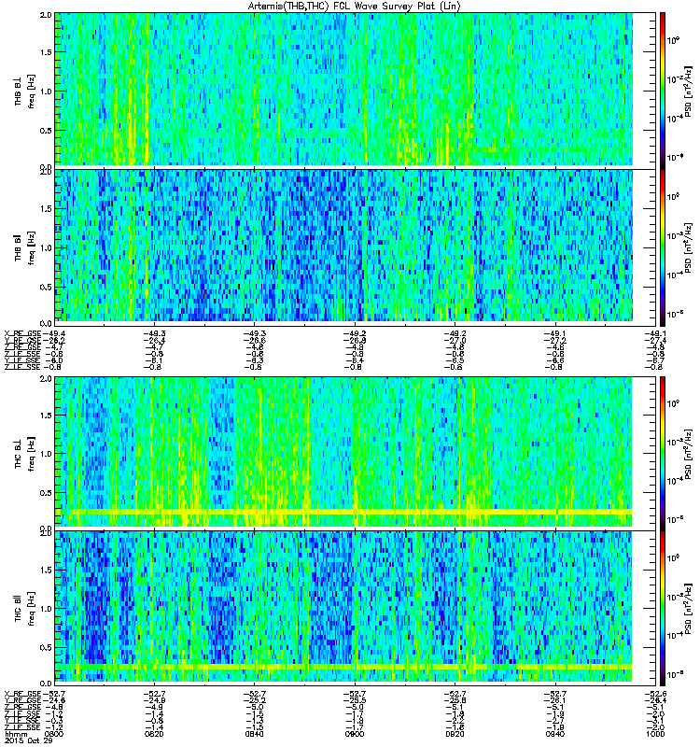Viewport: 700px width, 747px height.
Task: Click the 'THB B∥ freq [Hz]' y-axis label
Action: 24,247
